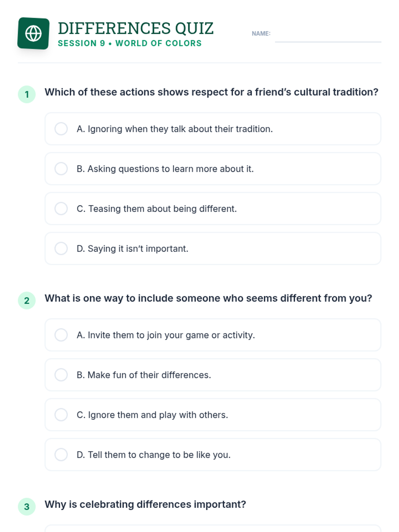Select option A, Ignoring when they talk
399x532 pixels.
(61, 129)
